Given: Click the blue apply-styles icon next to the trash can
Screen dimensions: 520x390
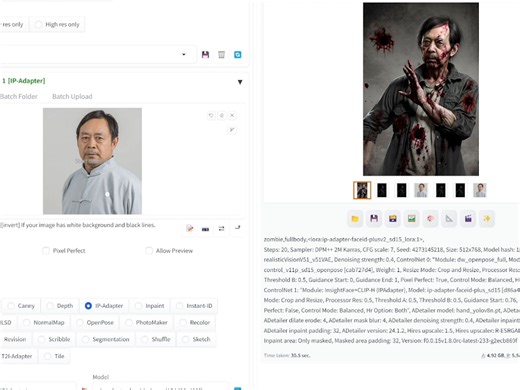Looking at the screenshot, I should tap(238, 54).
